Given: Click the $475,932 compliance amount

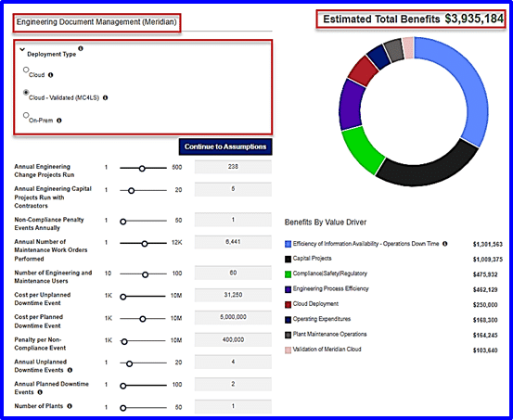Looking at the screenshot, I should click(x=485, y=274).
